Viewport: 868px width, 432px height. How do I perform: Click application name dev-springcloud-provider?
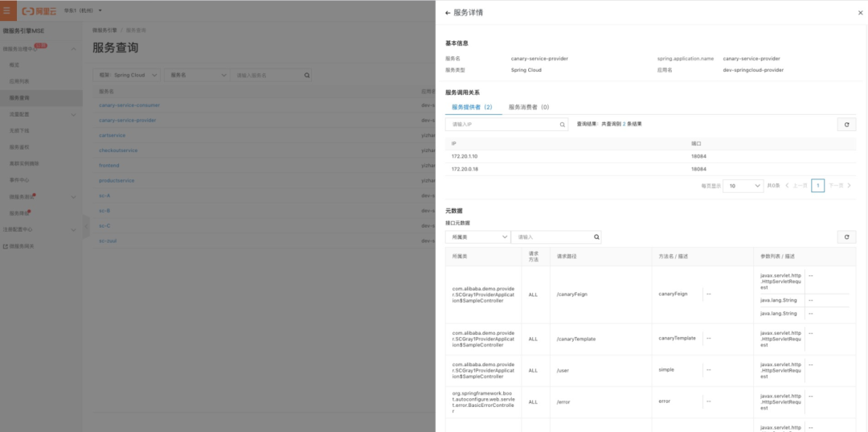click(753, 70)
